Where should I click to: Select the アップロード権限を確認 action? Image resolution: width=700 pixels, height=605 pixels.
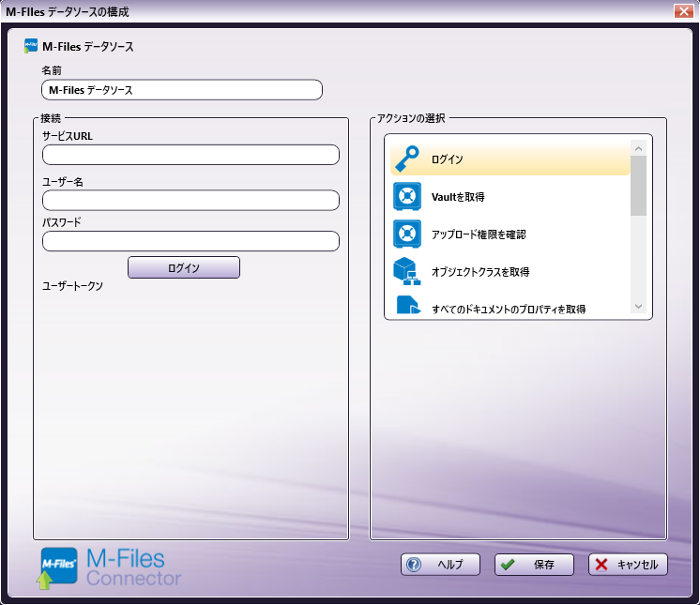point(510,234)
